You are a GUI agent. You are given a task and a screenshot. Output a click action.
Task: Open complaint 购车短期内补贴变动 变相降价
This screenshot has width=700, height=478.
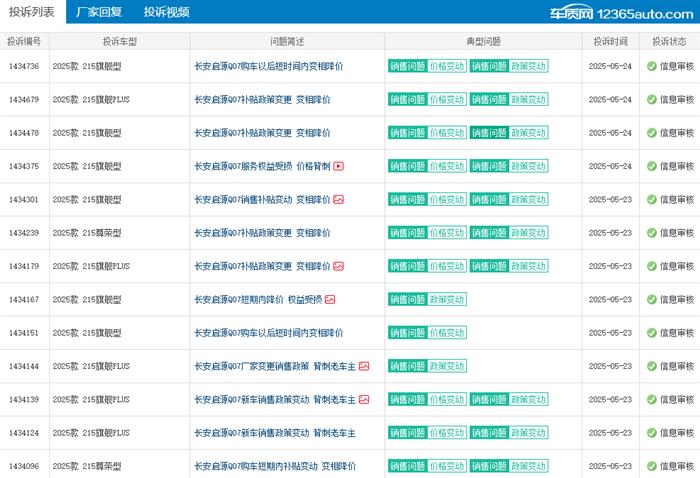[275, 466]
